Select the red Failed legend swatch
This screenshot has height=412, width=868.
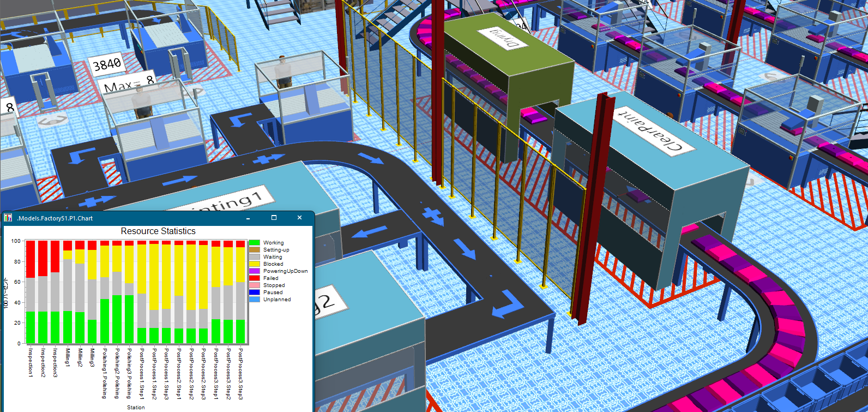pos(255,278)
